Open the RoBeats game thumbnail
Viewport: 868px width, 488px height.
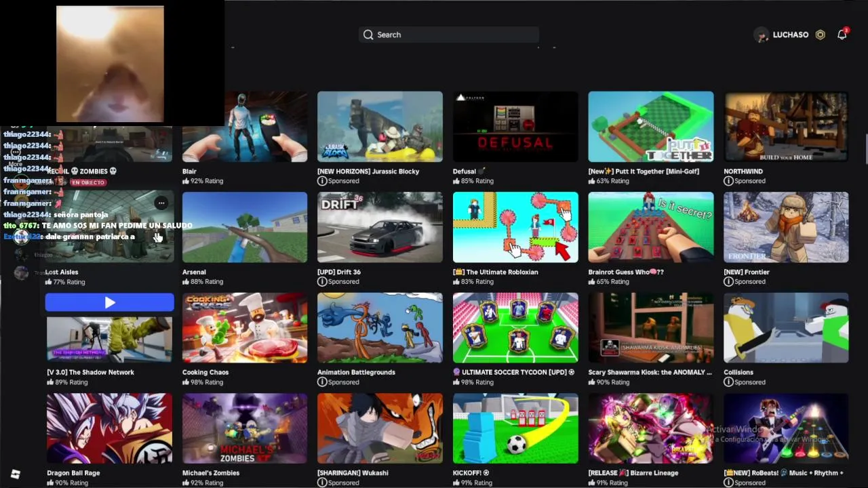(x=786, y=428)
